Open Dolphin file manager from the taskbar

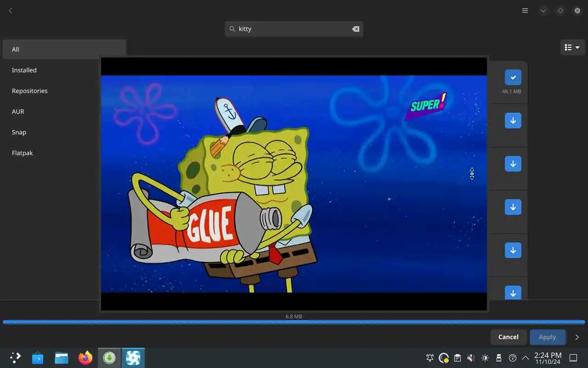[62, 358]
